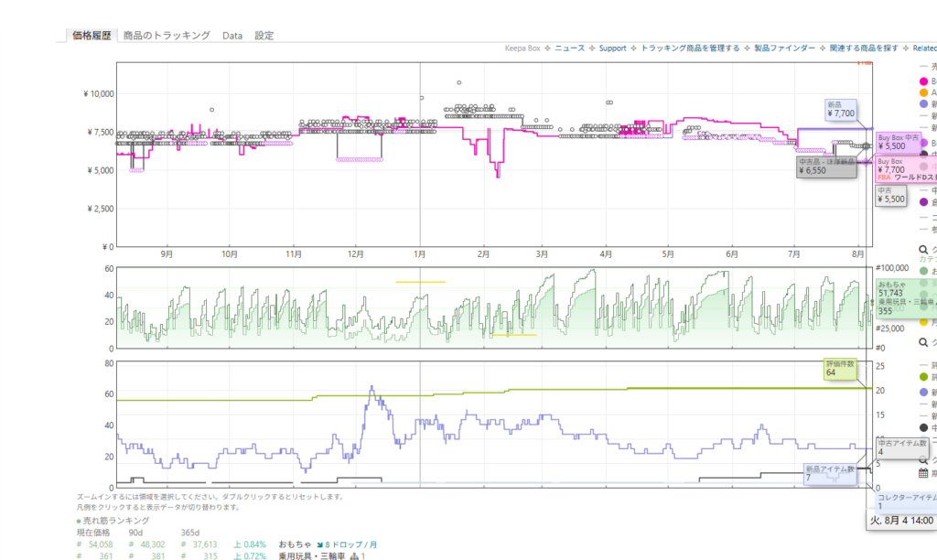The height and width of the screenshot is (560, 937).
Task: Click the 評価件数 64 tooltip
Action: pyautogui.click(x=840, y=368)
